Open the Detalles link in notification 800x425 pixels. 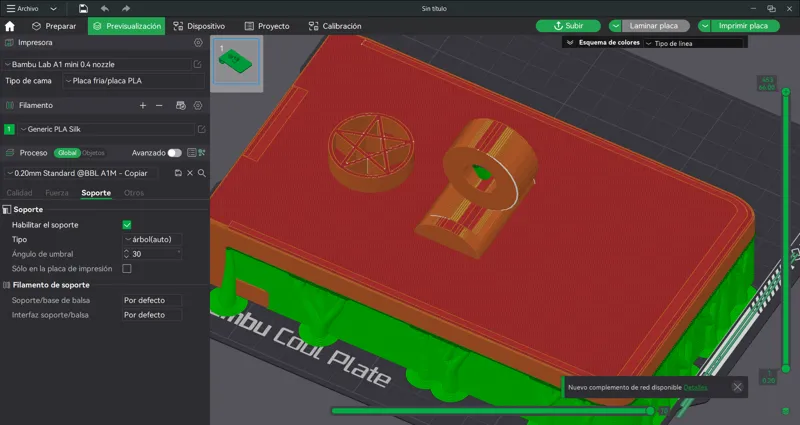click(x=695, y=388)
